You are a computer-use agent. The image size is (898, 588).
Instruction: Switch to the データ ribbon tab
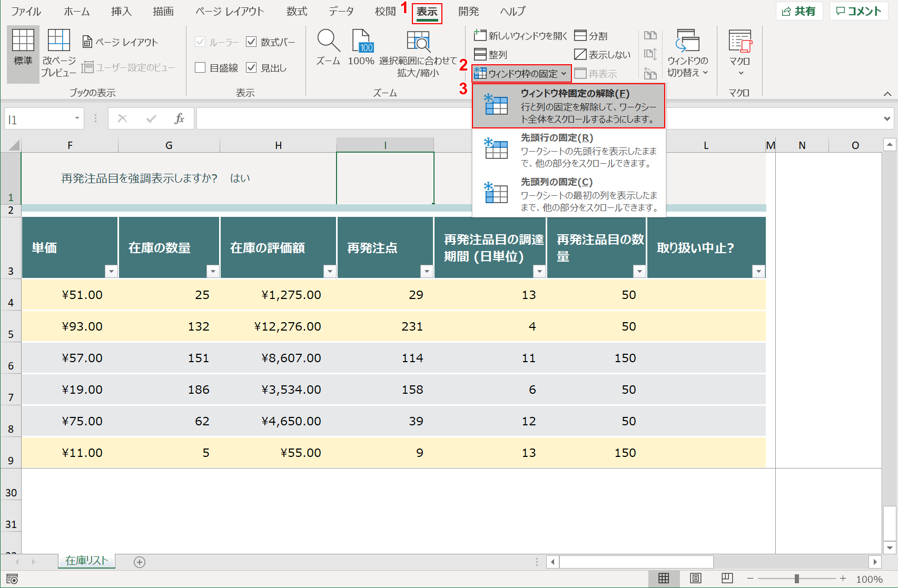tap(341, 11)
